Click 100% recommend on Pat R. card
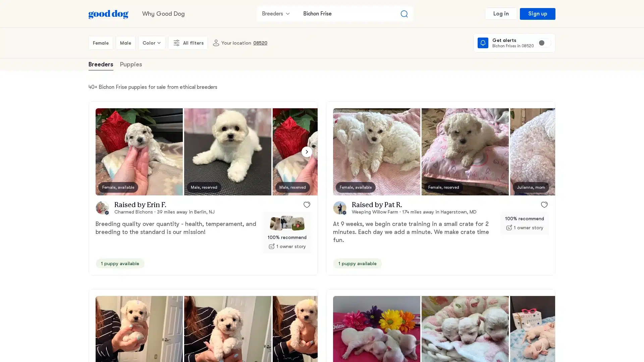644x362 pixels. click(x=524, y=219)
